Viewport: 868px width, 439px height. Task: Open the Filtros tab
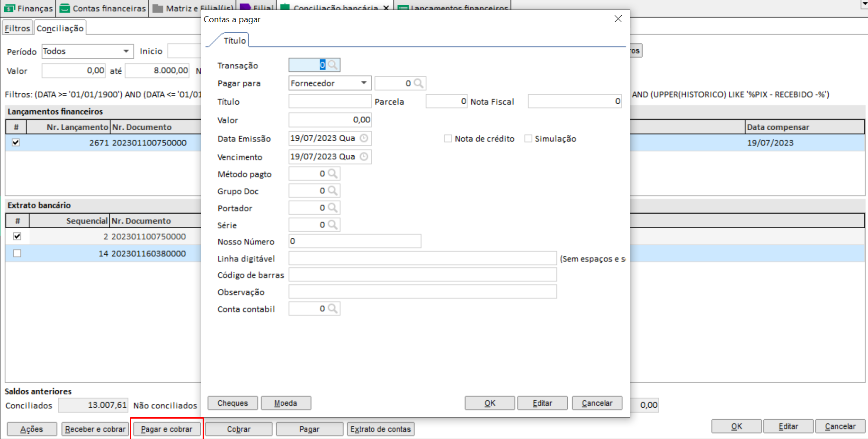18,28
